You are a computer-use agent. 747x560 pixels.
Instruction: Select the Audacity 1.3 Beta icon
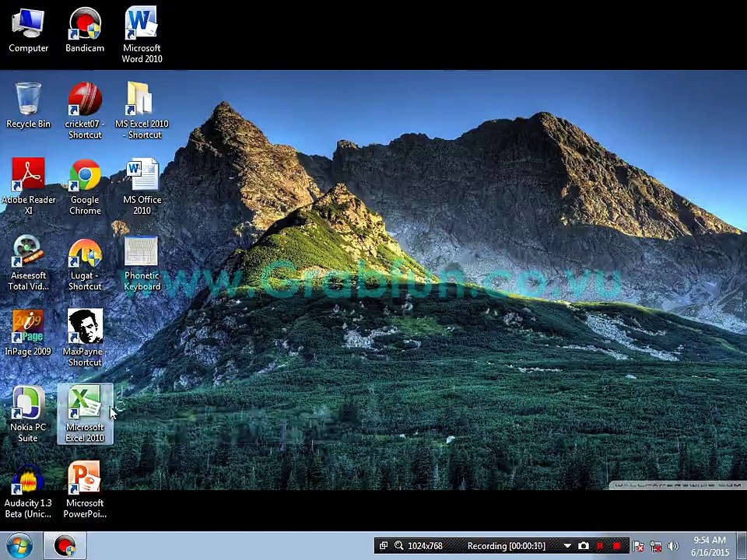(28, 491)
